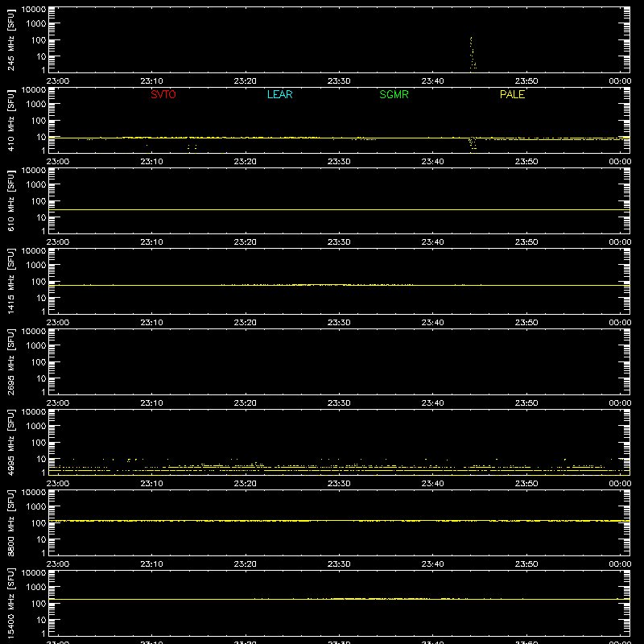The width and height of the screenshot is (644, 644).
Task: Click 23:50 label under the 2695 MHz plot
Action: 526,403
